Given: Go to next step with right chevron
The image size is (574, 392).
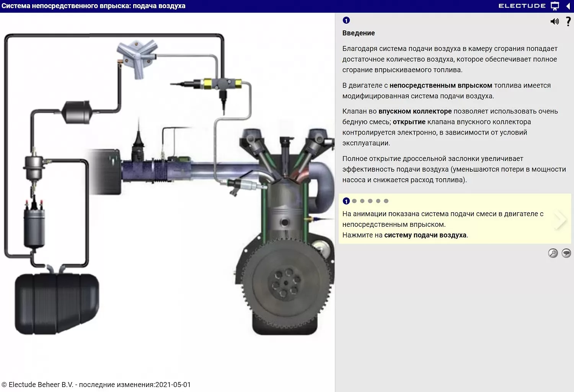Looking at the screenshot, I should [x=561, y=220].
